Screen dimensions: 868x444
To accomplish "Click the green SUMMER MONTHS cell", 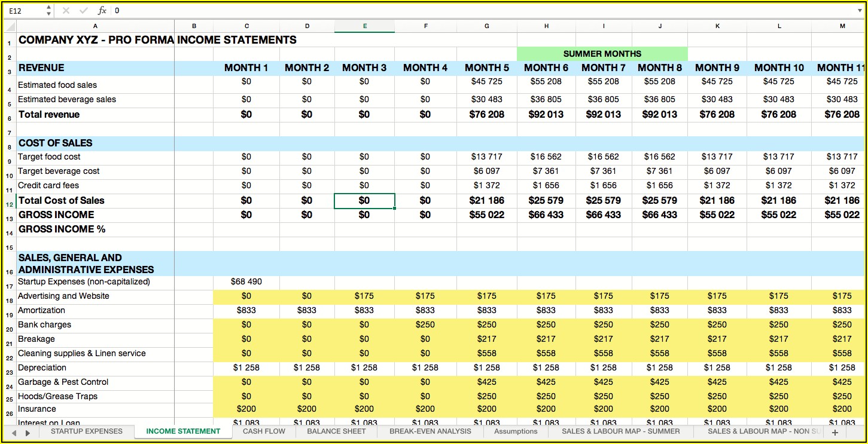I will 602,54.
